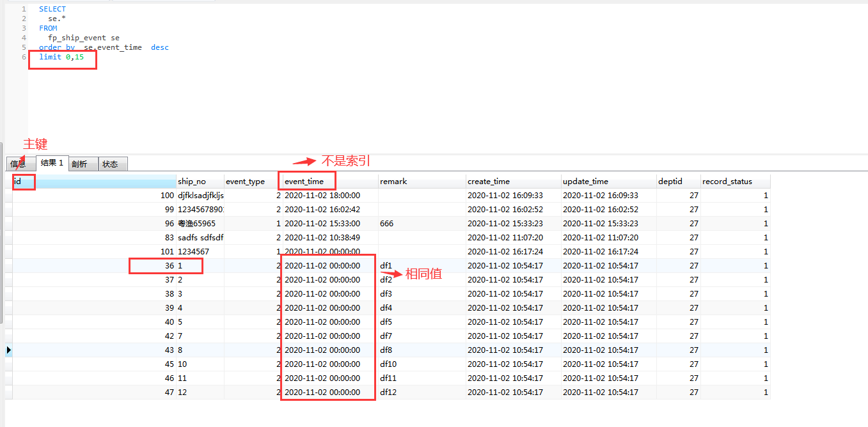Click the event_time column header
Image resolution: width=868 pixels, height=427 pixels.
[x=331, y=182]
